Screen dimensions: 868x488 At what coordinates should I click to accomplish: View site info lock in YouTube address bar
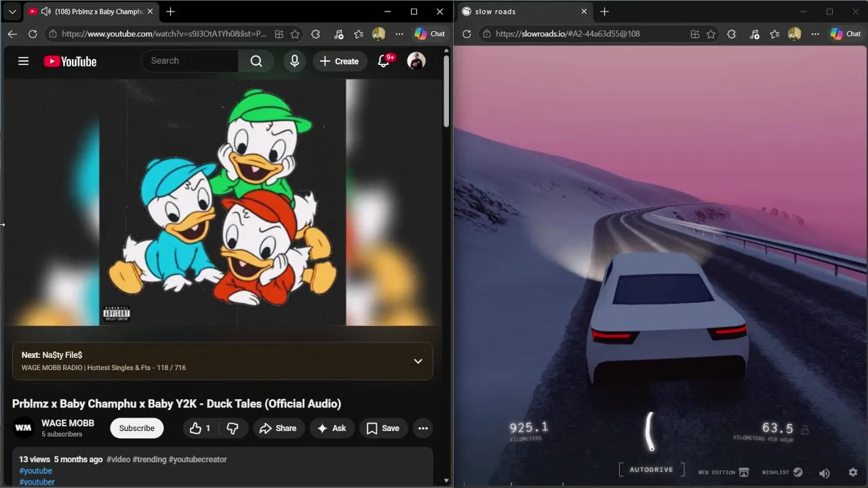coord(53,34)
